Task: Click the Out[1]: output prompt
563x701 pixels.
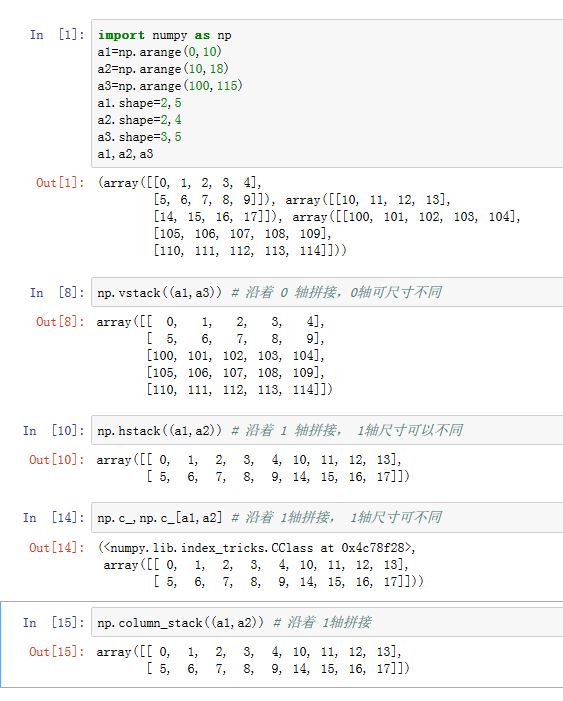Action: point(60,182)
